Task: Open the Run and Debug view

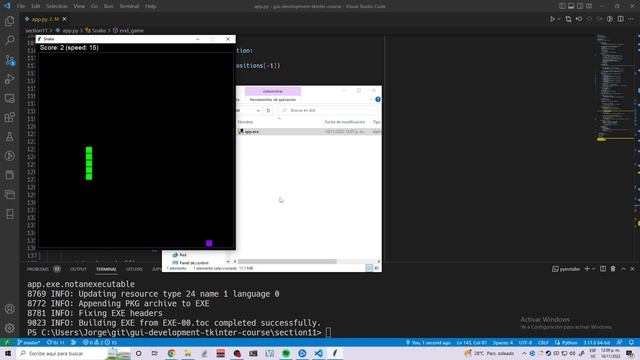Action: (x=9, y=79)
